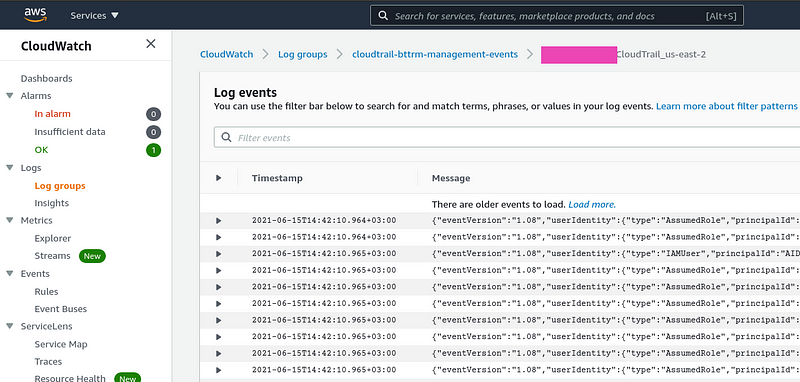
Task: Click the New badge beside Streams
Action: tap(92, 256)
